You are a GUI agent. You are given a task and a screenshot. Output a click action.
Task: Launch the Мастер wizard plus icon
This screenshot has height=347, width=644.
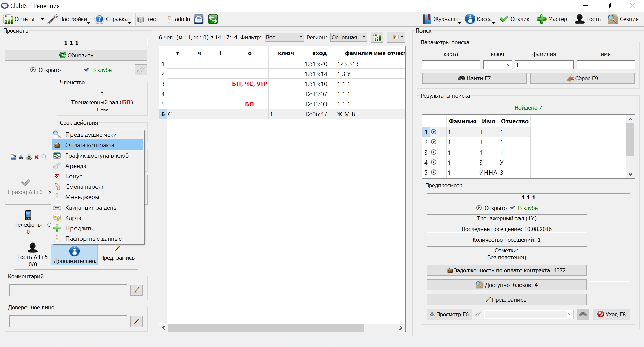coord(541,19)
